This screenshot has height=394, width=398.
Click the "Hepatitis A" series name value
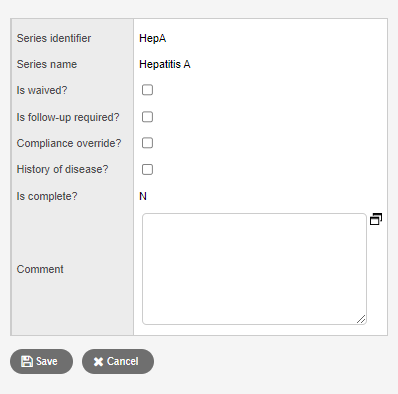coord(165,64)
